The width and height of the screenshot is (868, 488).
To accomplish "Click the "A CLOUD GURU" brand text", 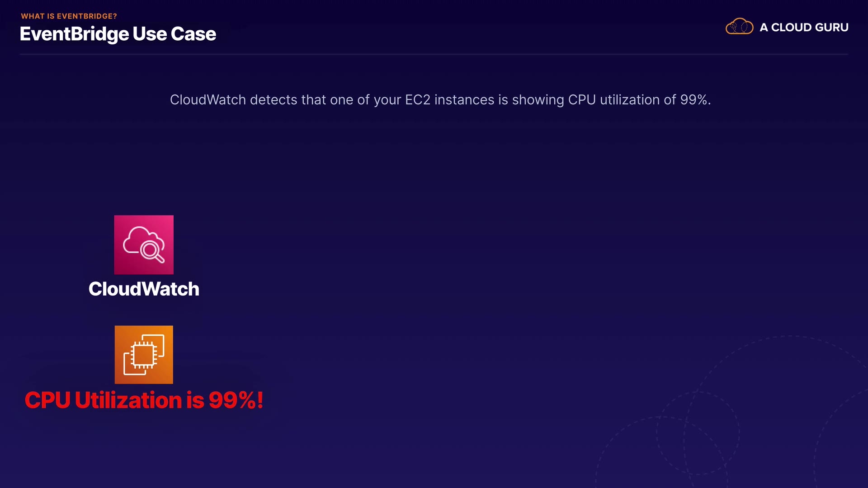I will pyautogui.click(x=804, y=28).
